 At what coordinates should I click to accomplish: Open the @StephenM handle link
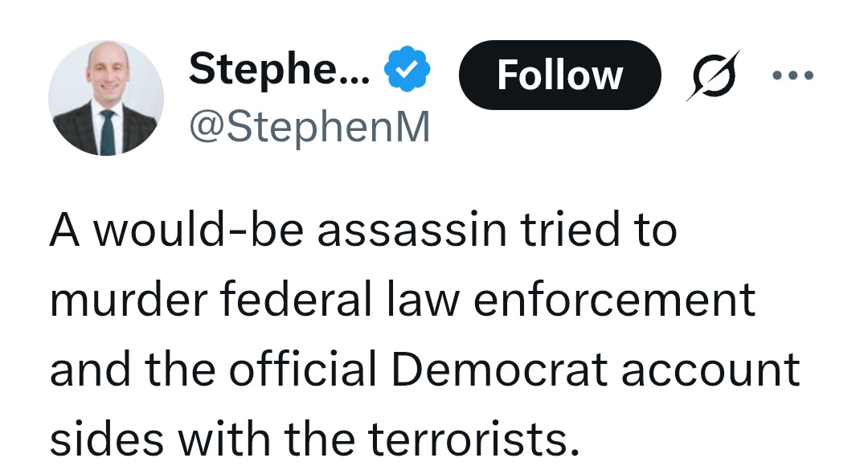(309, 127)
